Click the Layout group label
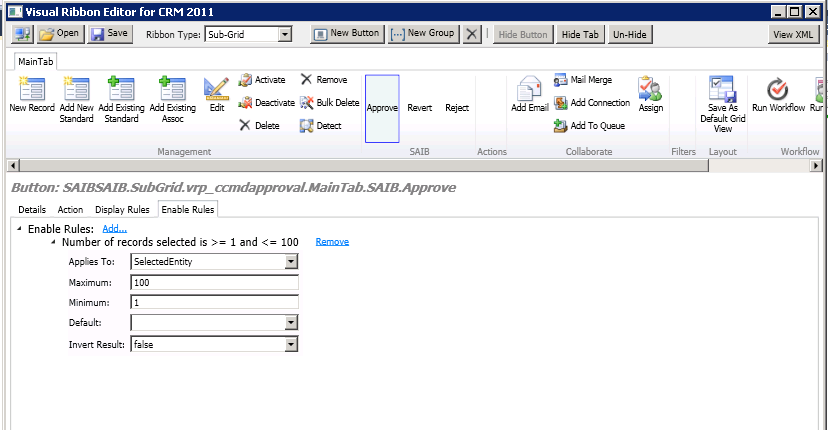 [x=722, y=152]
